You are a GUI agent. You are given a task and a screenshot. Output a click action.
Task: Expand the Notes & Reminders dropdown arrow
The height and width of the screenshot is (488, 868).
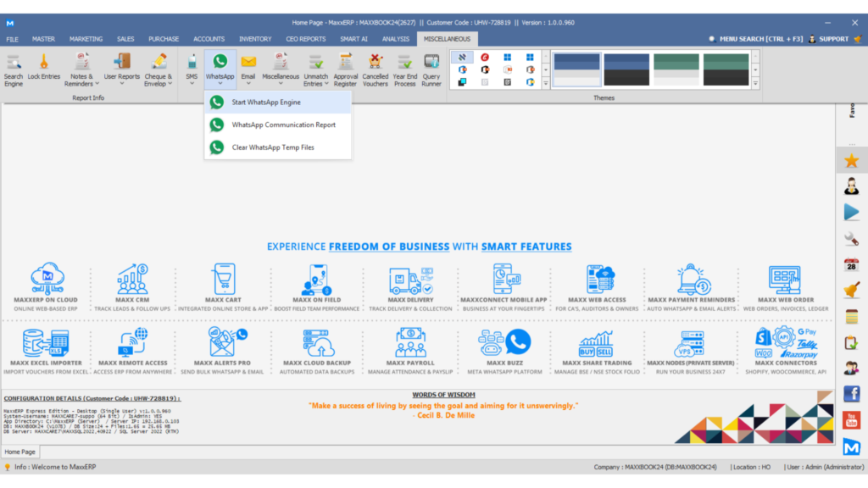(97, 84)
